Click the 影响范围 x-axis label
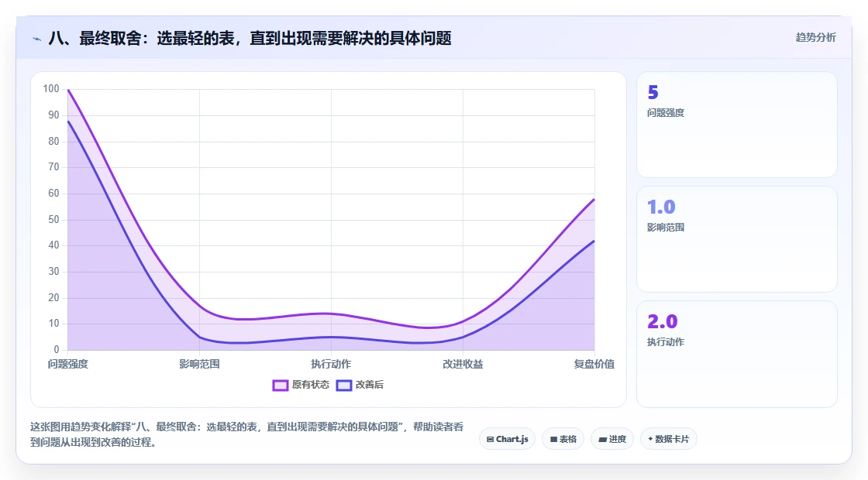This screenshot has height=480, width=868. (x=199, y=364)
